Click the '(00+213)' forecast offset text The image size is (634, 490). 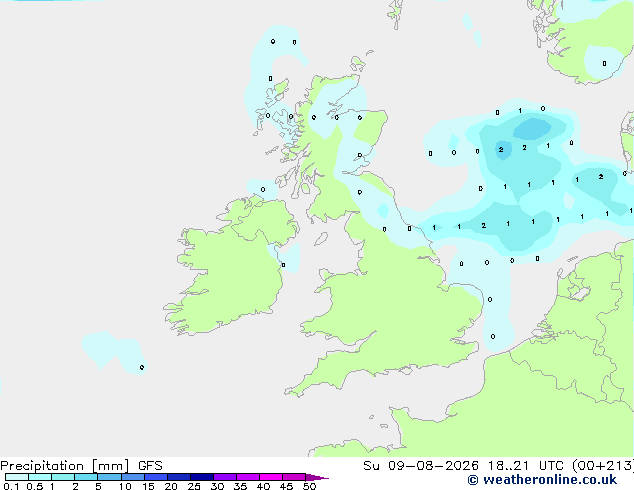pyautogui.click(x=602, y=466)
